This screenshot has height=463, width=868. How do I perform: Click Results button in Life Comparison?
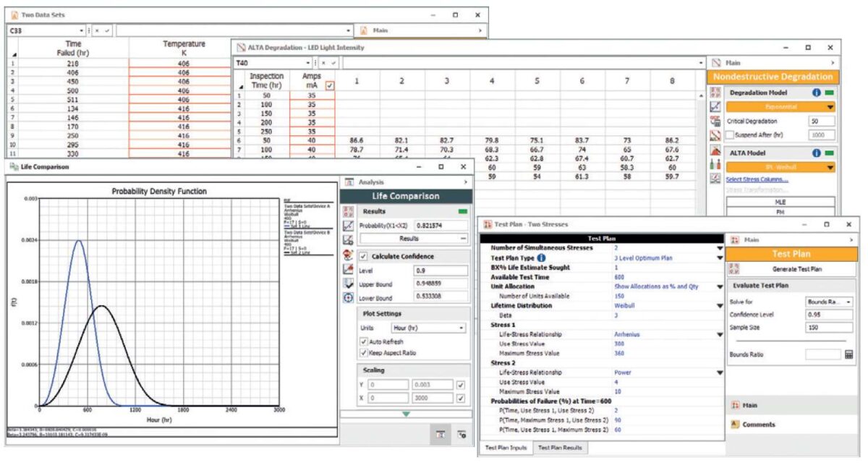tap(414, 238)
